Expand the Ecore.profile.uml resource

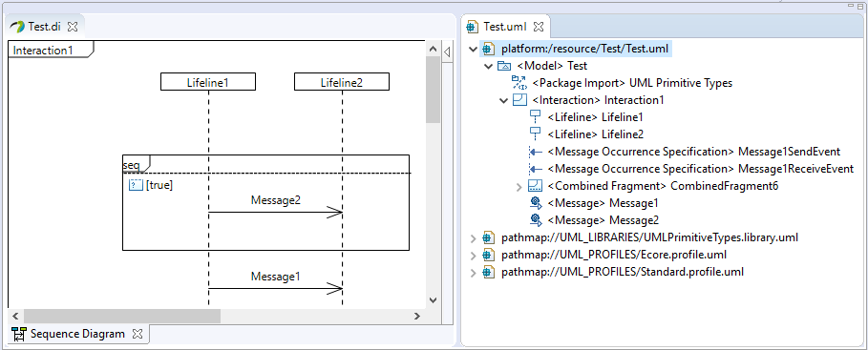point(473,256)
